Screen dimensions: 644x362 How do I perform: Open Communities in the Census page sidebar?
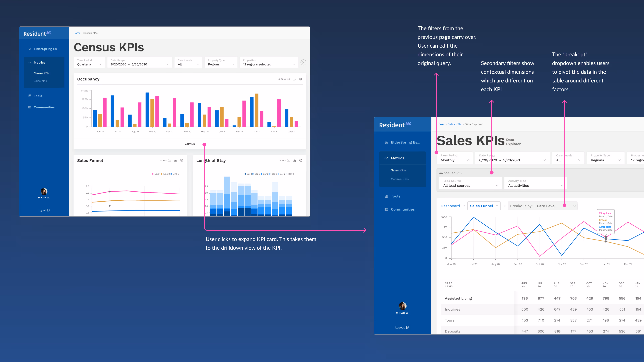click(x=44, y=107)
